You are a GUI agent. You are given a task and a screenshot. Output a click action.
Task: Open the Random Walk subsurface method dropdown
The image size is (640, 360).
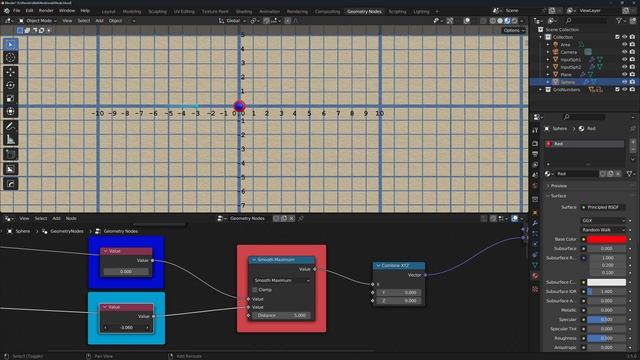[x=603, y=230]
